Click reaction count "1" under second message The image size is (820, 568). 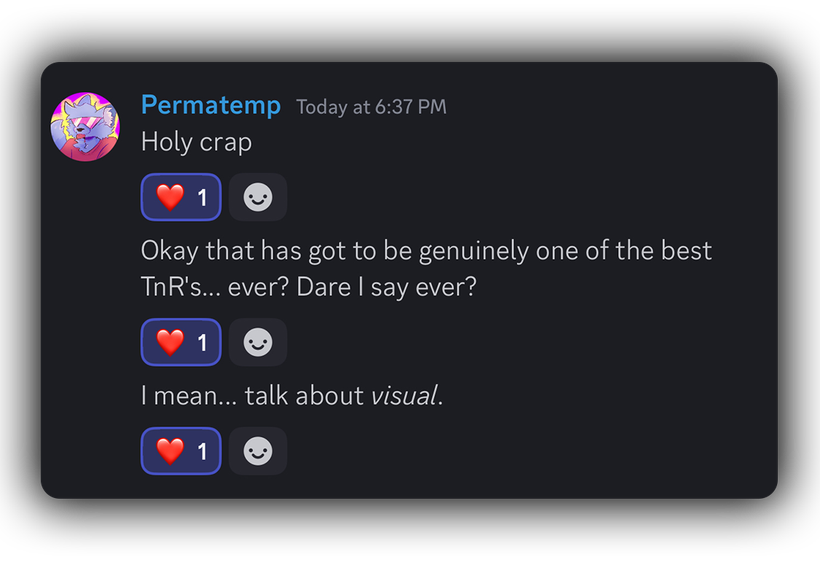(202, 343)
